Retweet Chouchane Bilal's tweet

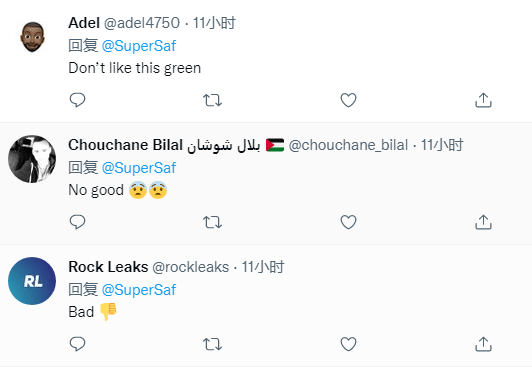[212, 222]
